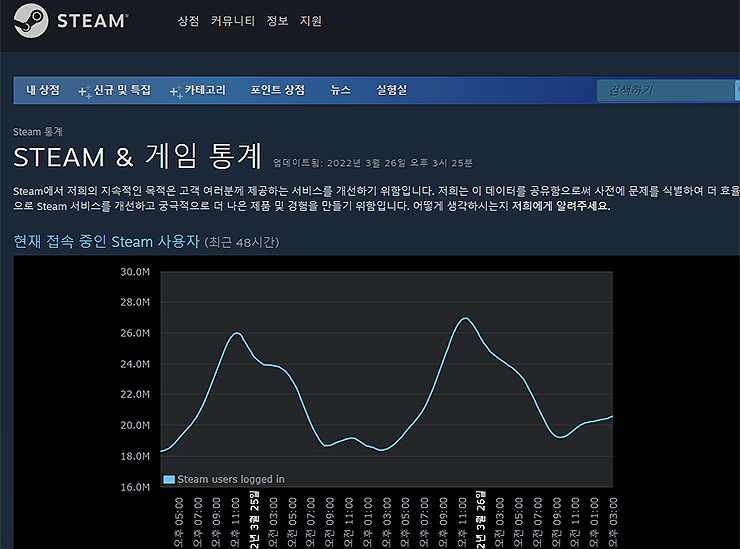This screenshot has height=549, width=740.
Task: Click the 22.0M axis label
Action: [x=135, y=394]
